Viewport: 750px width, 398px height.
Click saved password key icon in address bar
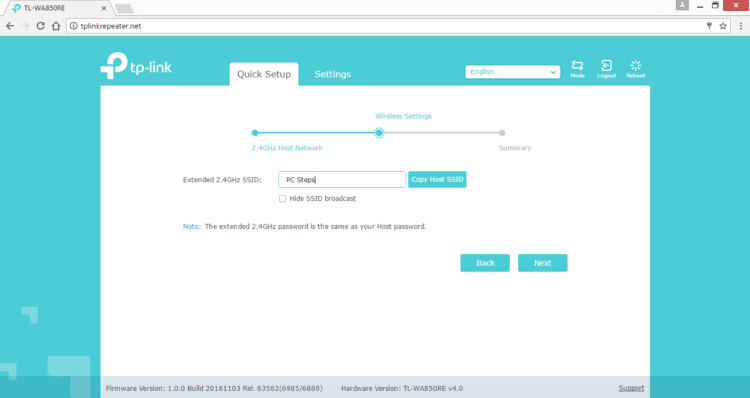709,26
